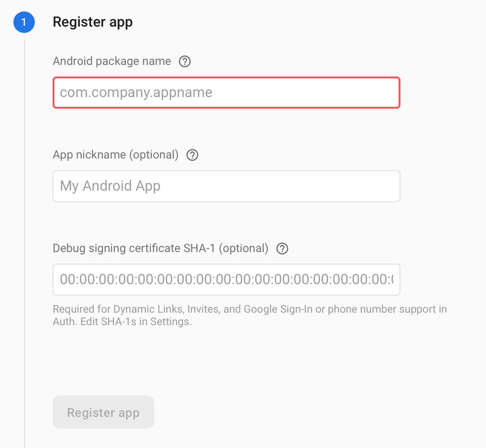Click the Android package name label
This screenshot has width=486, height=448.
(112, 61)
